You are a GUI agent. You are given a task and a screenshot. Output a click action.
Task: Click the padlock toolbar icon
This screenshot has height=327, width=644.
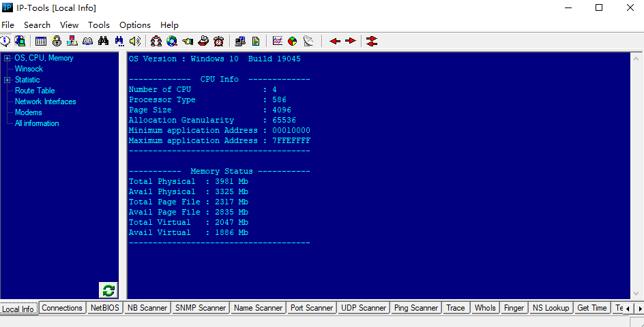click(57, 41)
